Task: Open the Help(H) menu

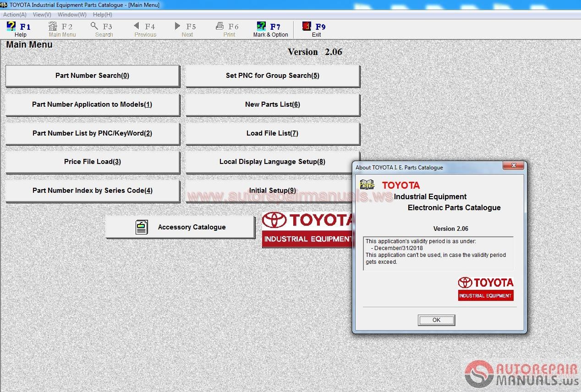Action: click(102, 14)
